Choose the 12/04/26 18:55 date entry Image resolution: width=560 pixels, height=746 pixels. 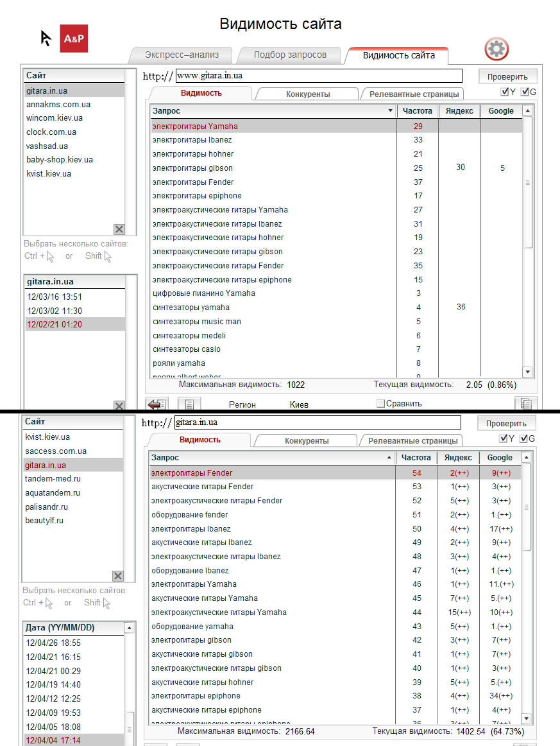(74, 643)
